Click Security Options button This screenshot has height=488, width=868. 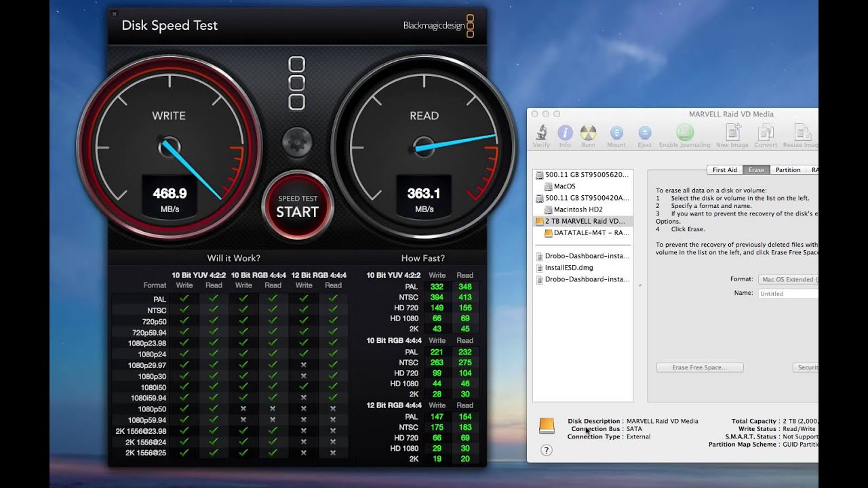(x=806, y=367)
